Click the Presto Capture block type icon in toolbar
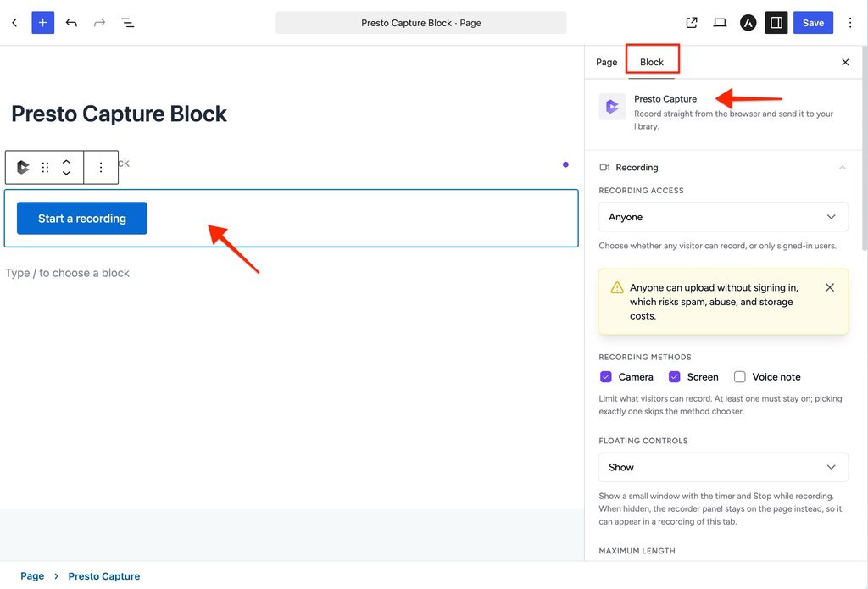The height and width of the screenshot is (589, 868). 23,167
